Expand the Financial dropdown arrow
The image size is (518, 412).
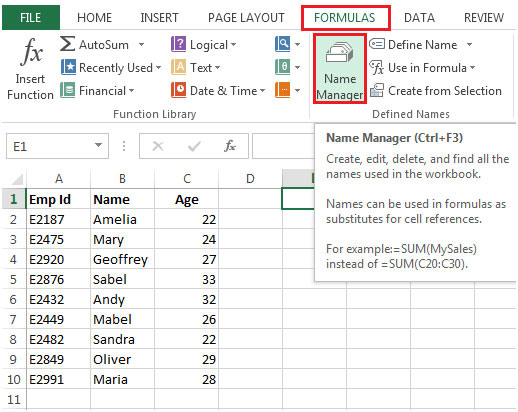point(131,91)
